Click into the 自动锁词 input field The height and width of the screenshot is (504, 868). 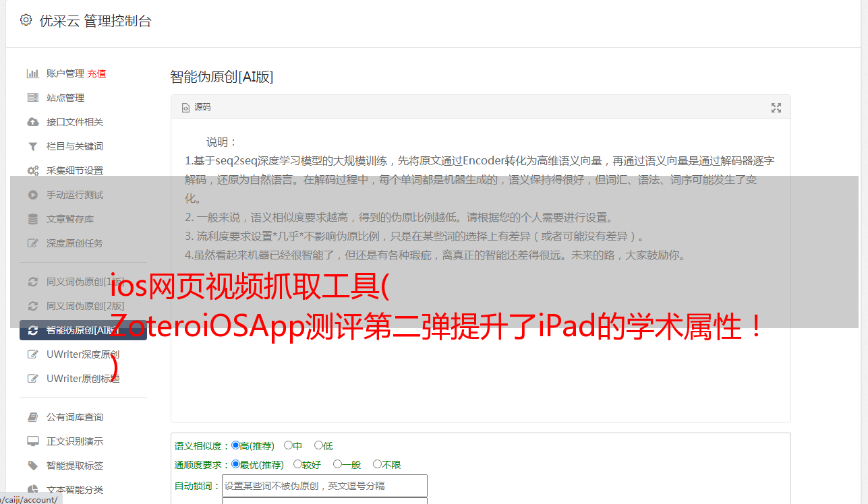tap(324, 486)
